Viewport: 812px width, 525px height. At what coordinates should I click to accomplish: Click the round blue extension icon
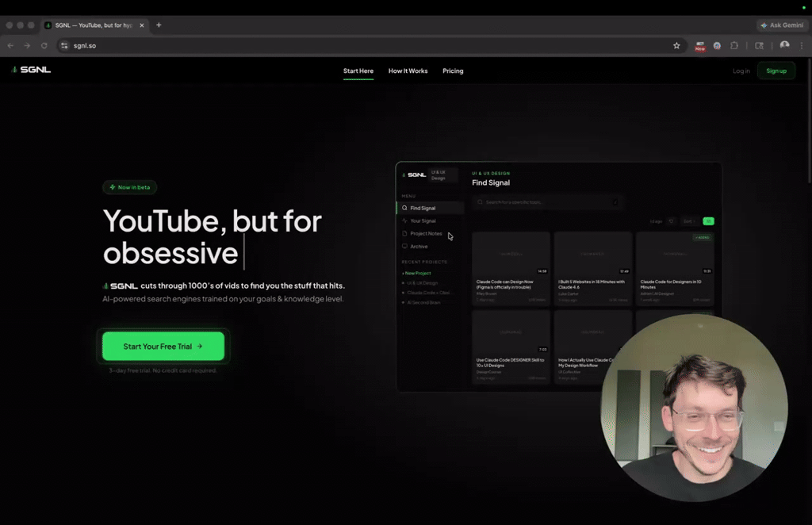717,45
